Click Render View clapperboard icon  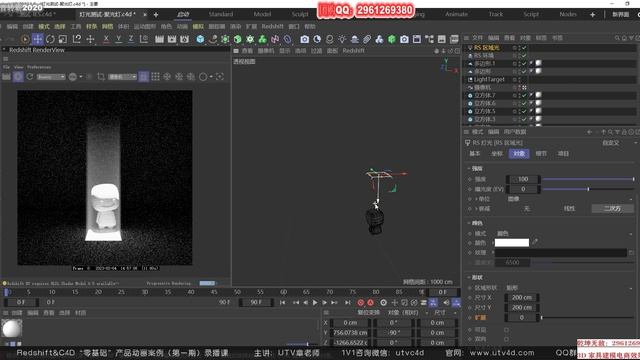click(x=160, y=39)
